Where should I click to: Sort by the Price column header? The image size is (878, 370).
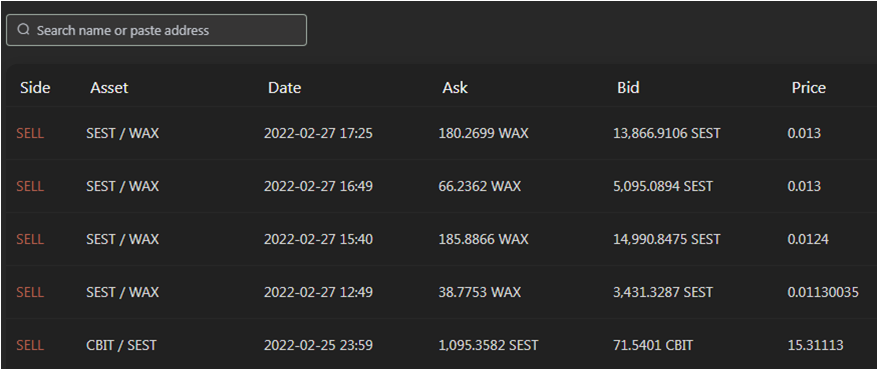[809, 88]
